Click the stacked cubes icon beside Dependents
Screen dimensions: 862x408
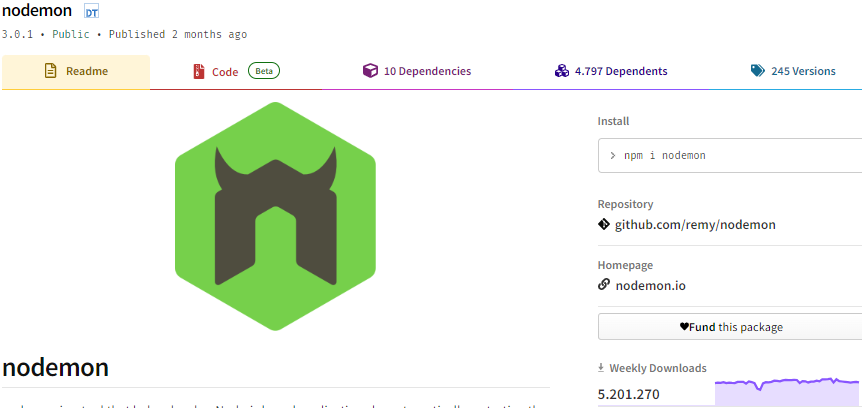pos(561,71)
